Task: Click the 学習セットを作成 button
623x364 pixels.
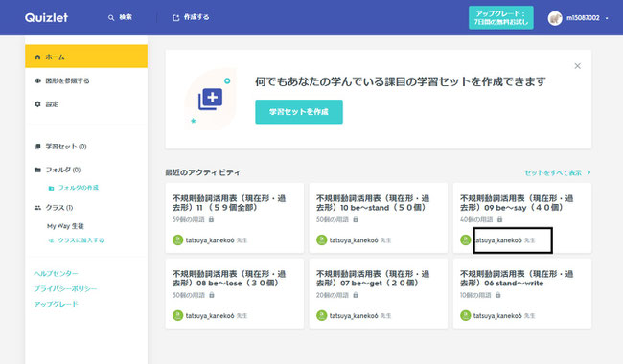Action: pos(299,111)
